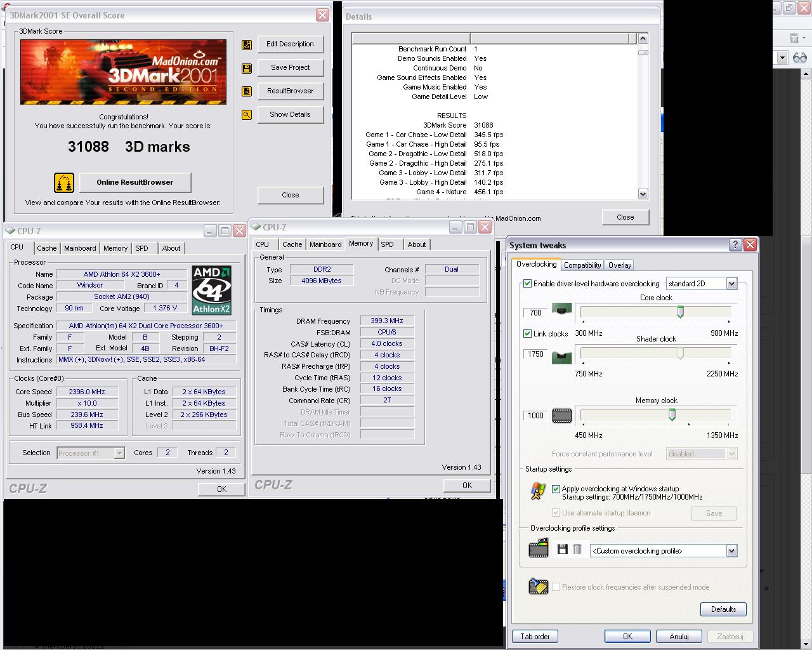812x650 pixels.
Task: Toggle Enable driver-level hardware overclocking
Action: [x=527, y=284]
